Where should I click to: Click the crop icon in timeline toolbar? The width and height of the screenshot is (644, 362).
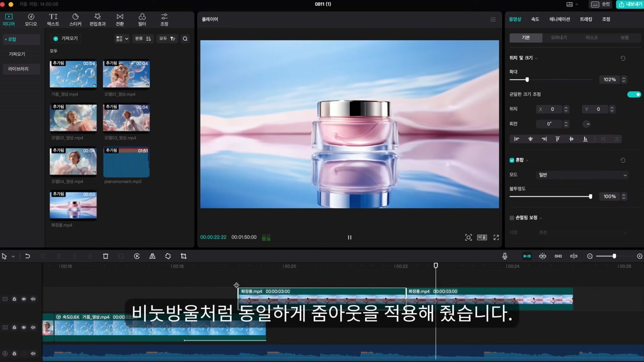pos(184,256)
